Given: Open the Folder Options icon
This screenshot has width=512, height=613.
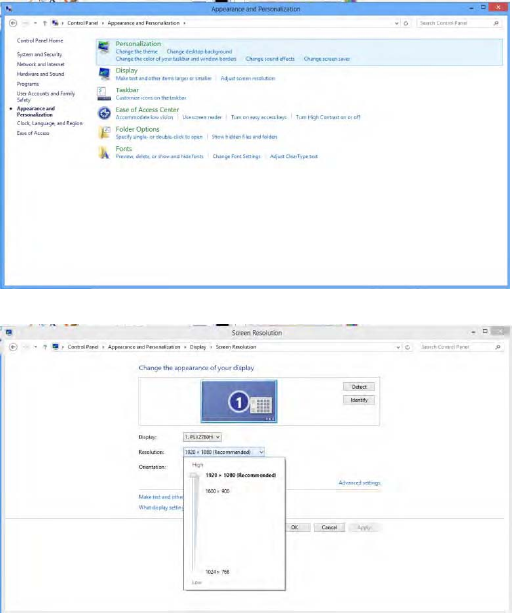Looking at the screenshot, I should [104, 133].
